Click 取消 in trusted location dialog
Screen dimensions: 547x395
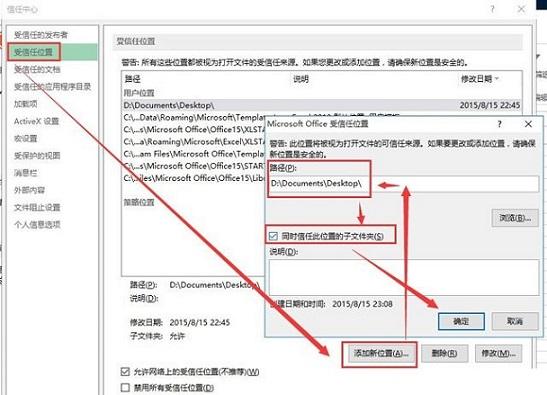pyautogui.click(x=515, y=321)
